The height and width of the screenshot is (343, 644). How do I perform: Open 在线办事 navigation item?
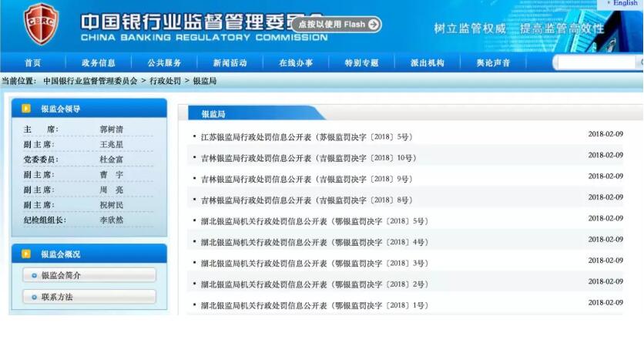(296, 63)
